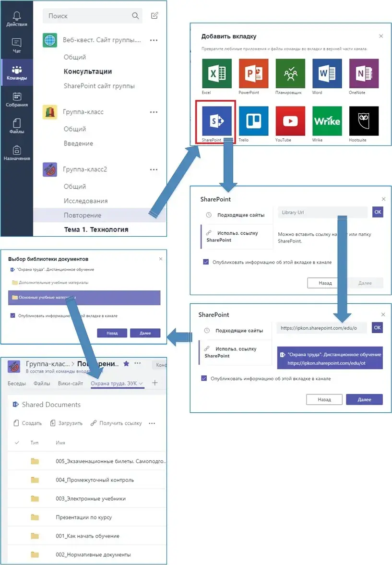The image size is (392, 565).
Task: Go to Собрания in the sidebar
Action: 17,99
